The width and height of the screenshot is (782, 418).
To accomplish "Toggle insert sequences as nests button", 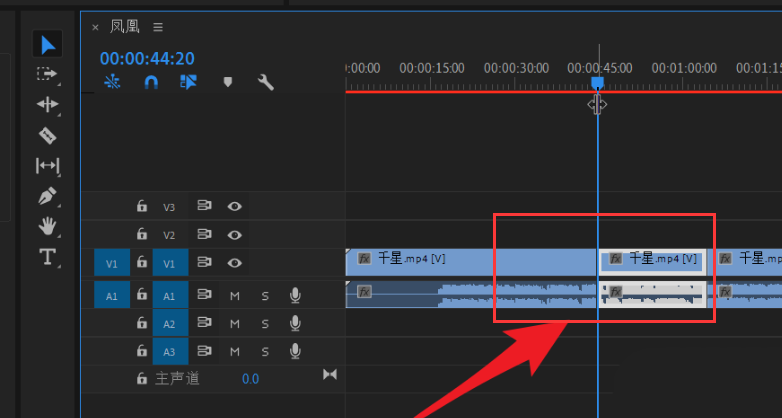I will tap(112, 82).
